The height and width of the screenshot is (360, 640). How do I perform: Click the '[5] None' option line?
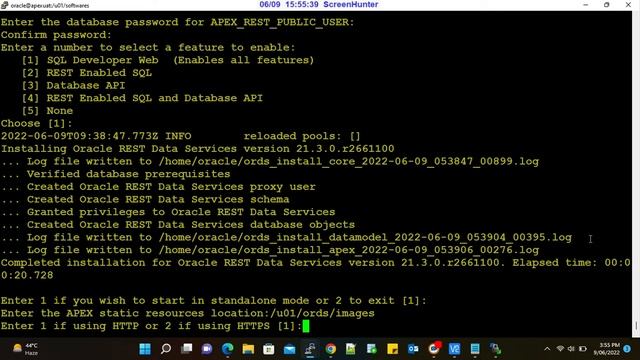pos(47,111)
